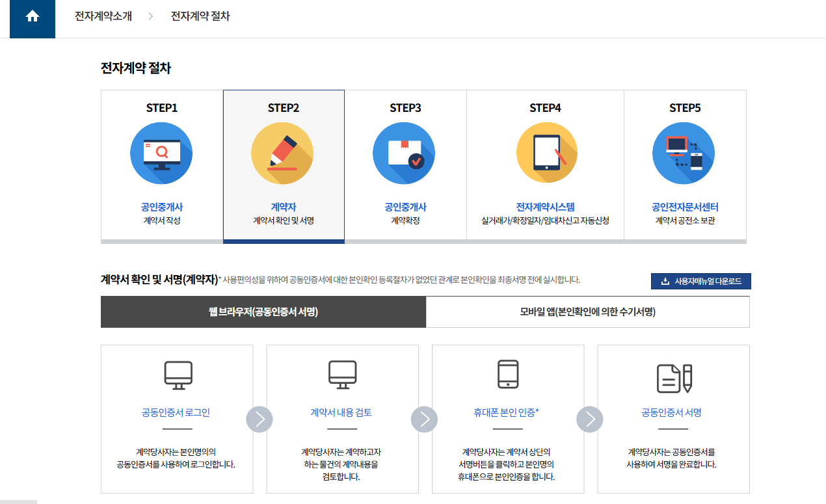
Task: Click the arrow before the 공동인증서 서명 card
Action: (x=590, y=419)
